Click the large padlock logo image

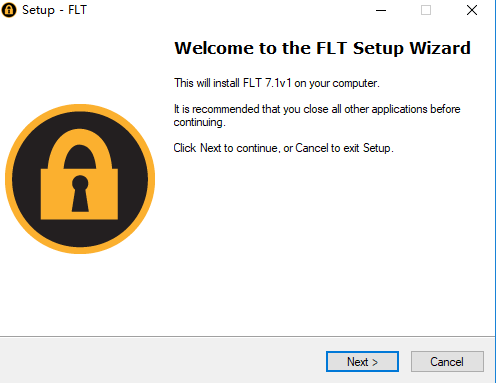[x=80, y=179]
